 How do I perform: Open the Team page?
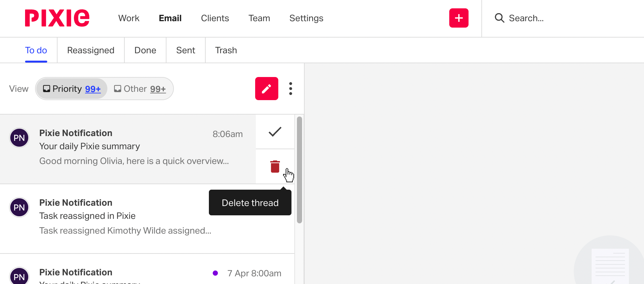[259, 18]
